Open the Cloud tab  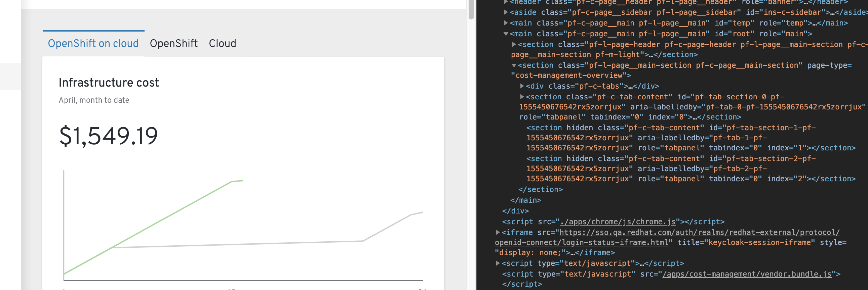[x=223, y=43]
